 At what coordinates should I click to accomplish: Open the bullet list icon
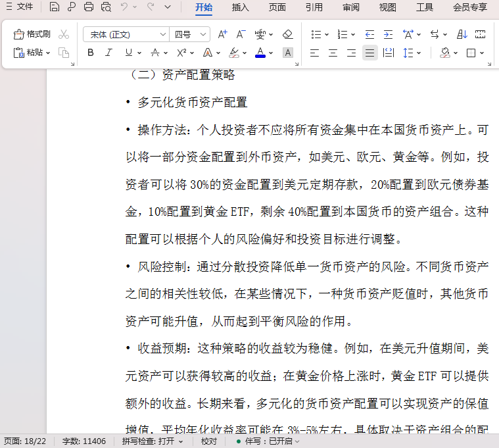(x=316, y=34)
